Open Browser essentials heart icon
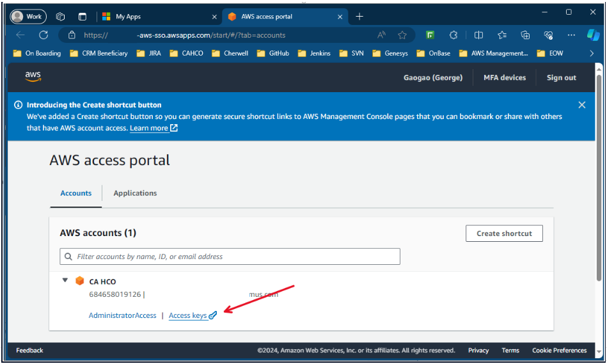Viewport: 607px width, 364px height. tap(548, 35)
